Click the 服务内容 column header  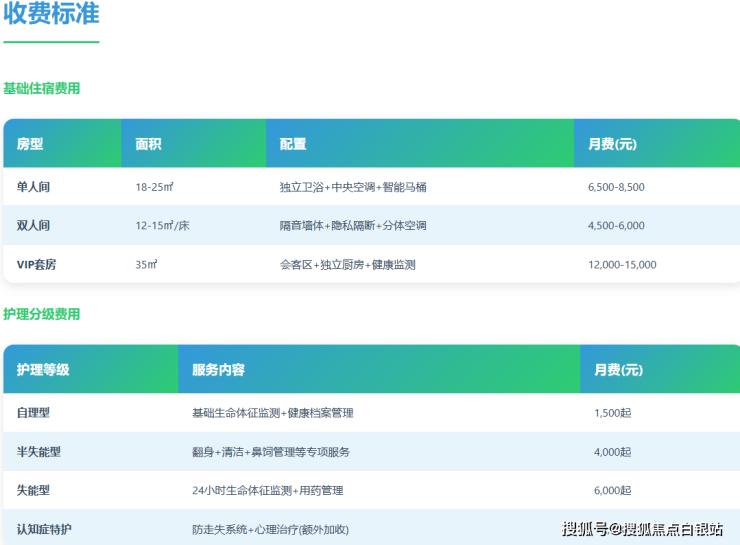[x=218, y=370]
